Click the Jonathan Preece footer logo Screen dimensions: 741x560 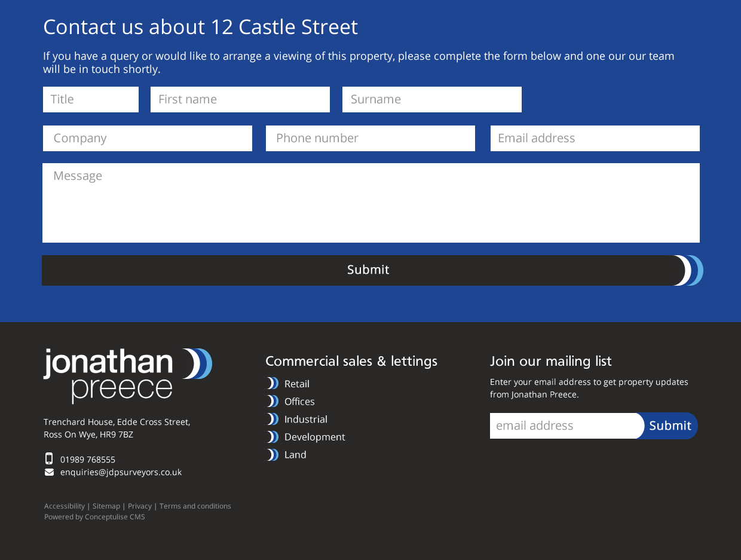tap(127, 375)
